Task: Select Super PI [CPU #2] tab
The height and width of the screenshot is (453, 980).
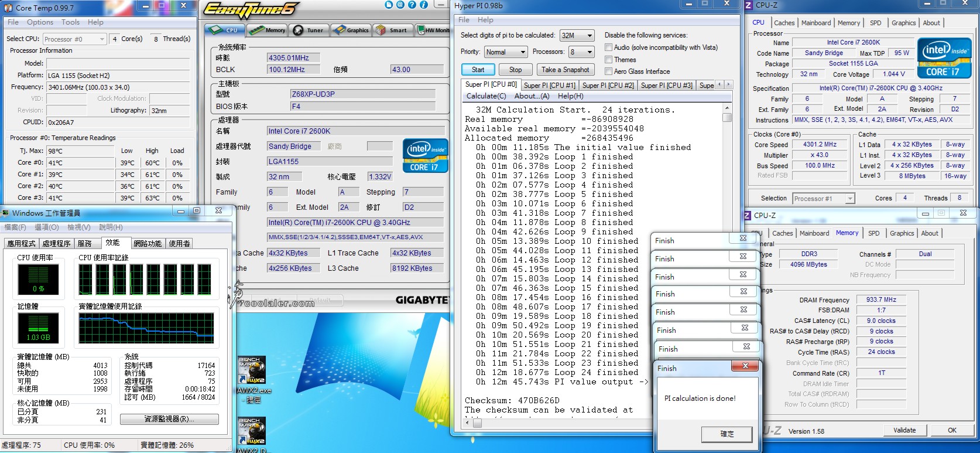Action: pyautogui.click(x=608, y=85)
